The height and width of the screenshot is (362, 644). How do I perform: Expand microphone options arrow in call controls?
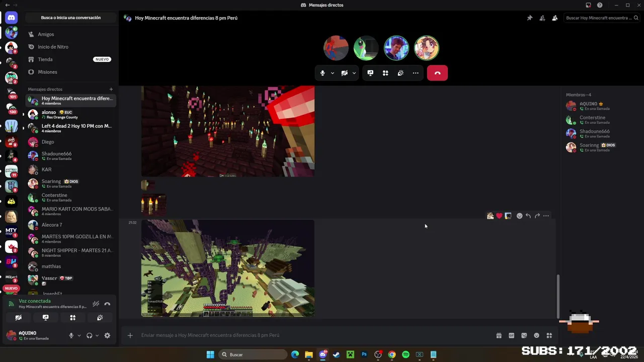click(332, 73)
